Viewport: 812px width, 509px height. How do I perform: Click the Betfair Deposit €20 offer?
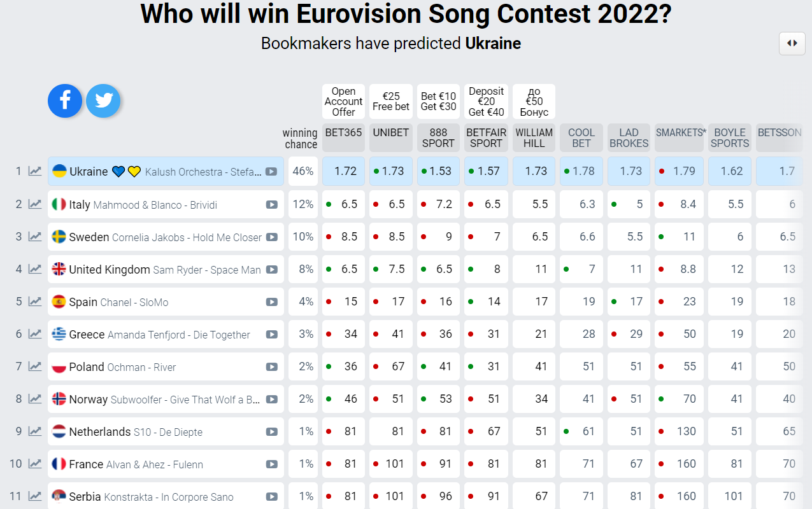coord(486,102)
